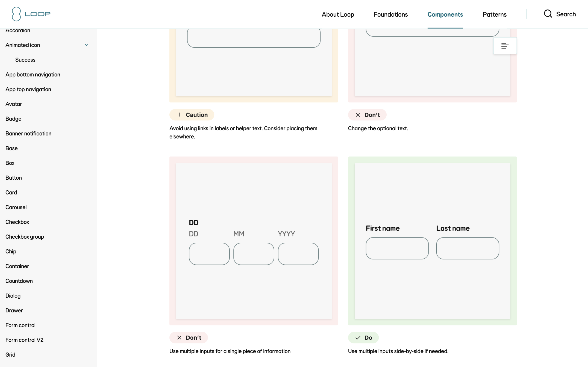
Task: Open the table of contents icon button
Action: [x=505, y=46]
